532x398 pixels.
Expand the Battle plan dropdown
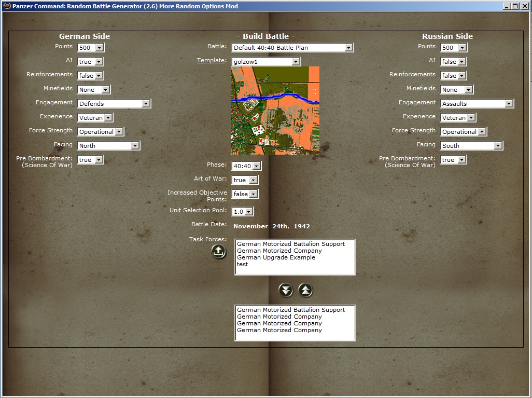pos(293,48)
